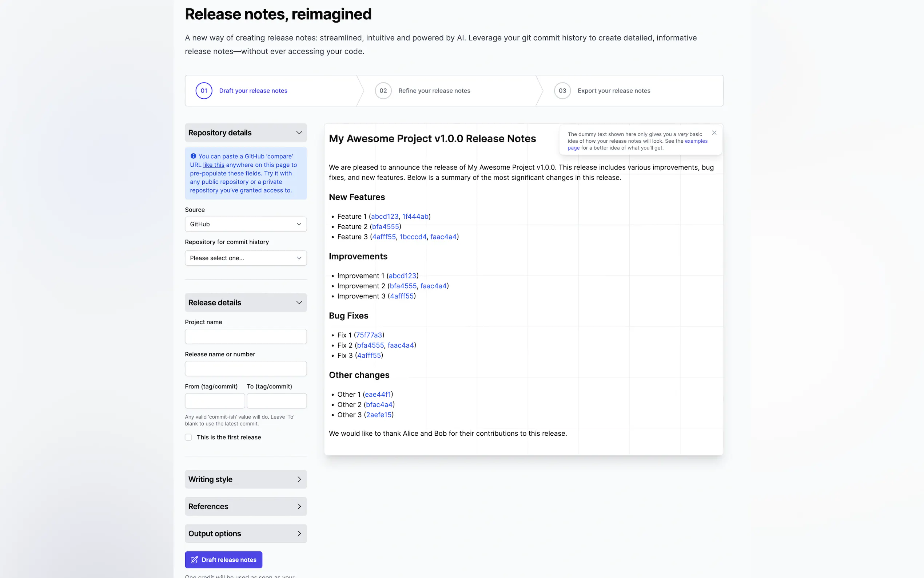Open the 'like this' example URL link

click(214, 165)
